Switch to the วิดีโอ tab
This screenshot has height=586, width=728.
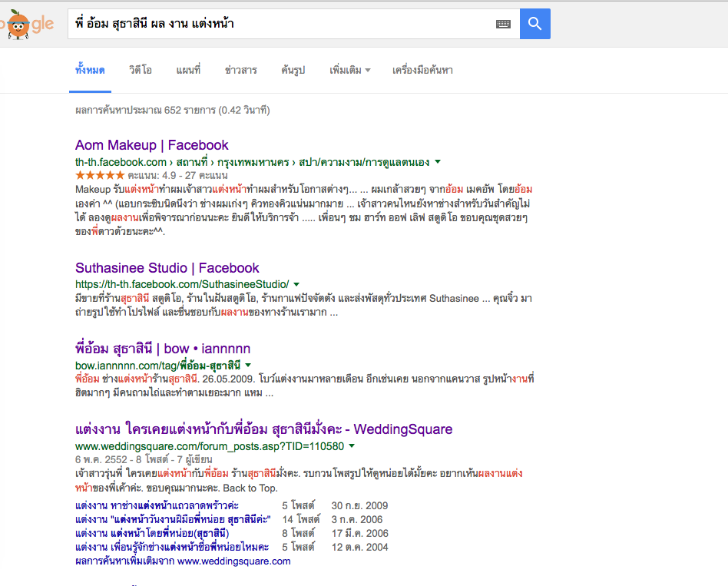141,70
